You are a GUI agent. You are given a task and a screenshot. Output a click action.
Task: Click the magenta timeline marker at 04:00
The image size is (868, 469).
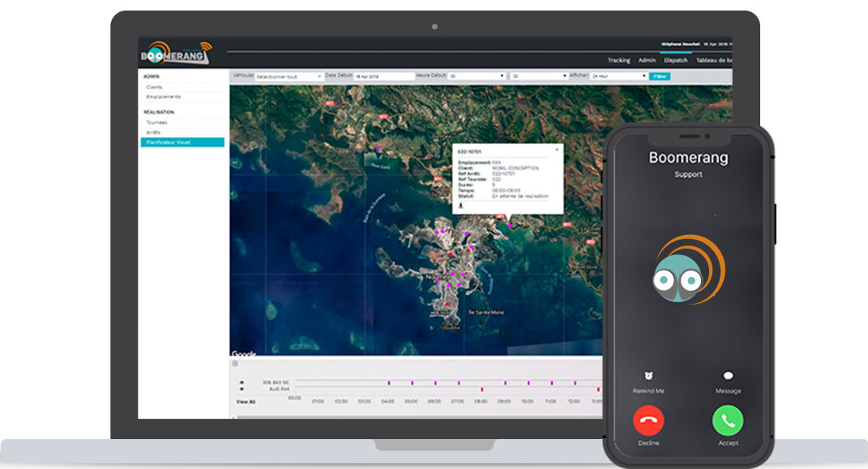click(389, 382)
